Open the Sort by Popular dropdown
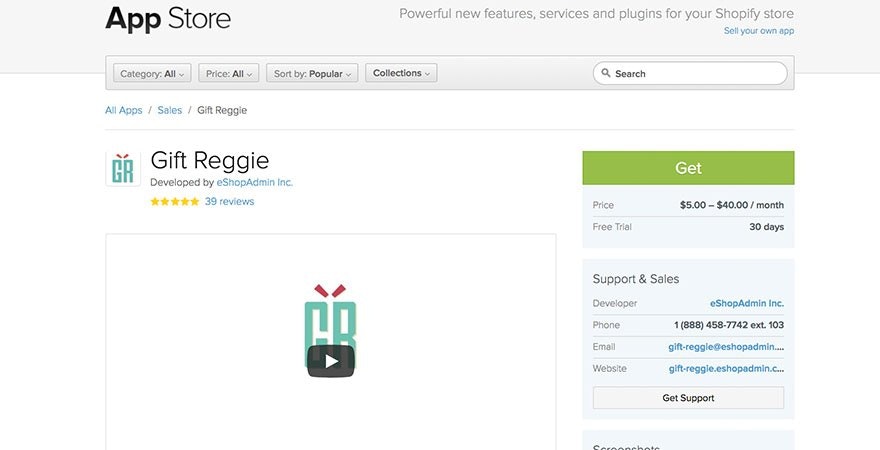The width and height of the screenshot is (880, 450). [312, 73]
